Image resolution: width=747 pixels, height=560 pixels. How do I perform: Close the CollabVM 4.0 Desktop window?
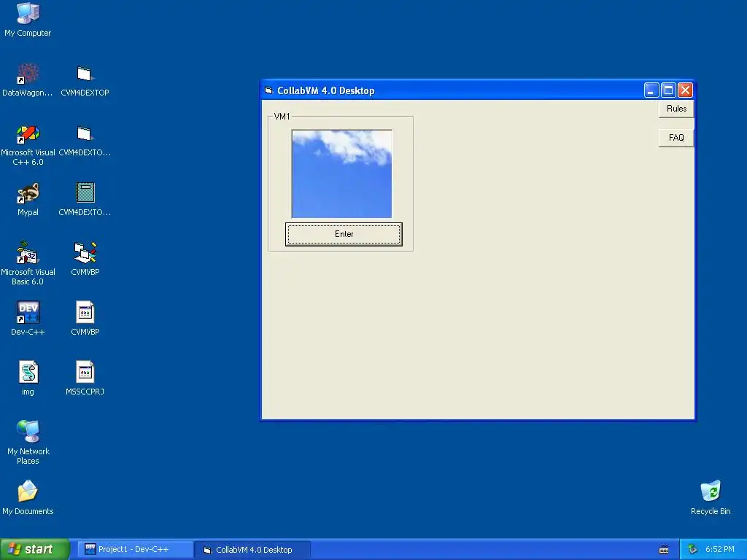click(685, 90)
